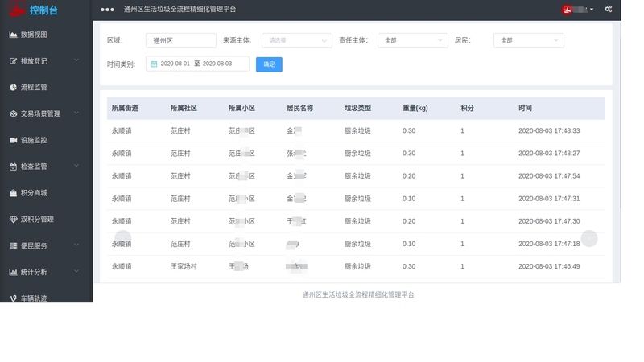Screen dimensions: 644x362
Task: Click the page vertical scrollbar
Action: [620, 122]
